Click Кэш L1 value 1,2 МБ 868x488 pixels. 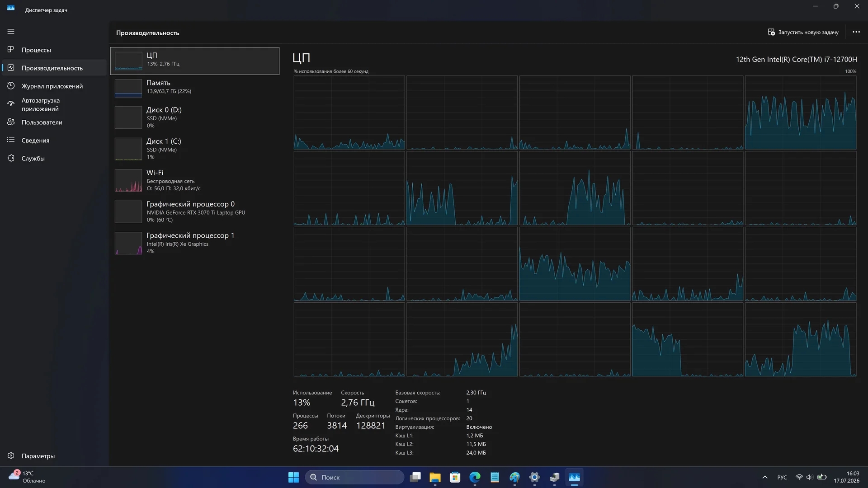pyautogui.click(x=475, y=436)
